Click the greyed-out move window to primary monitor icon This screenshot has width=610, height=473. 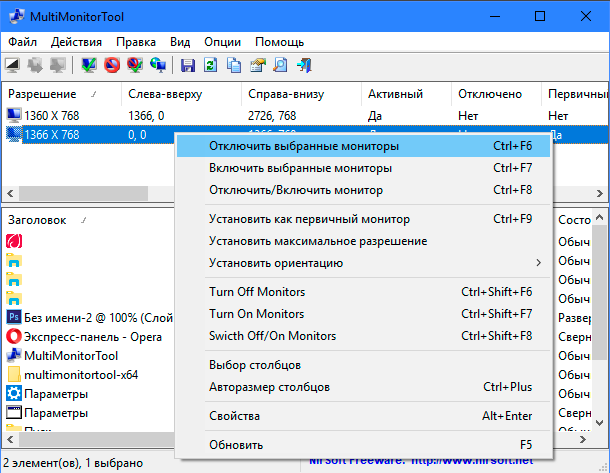tap(58, 65)
